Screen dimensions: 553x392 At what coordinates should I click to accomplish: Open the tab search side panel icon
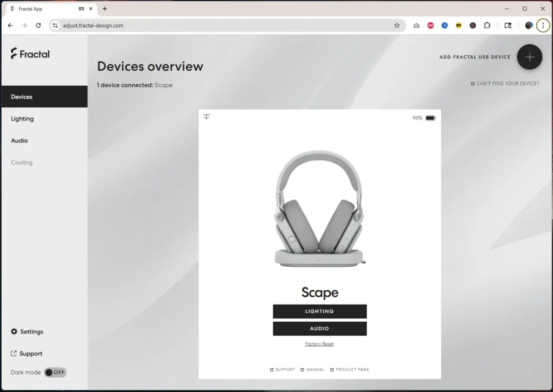click(508, 25)
